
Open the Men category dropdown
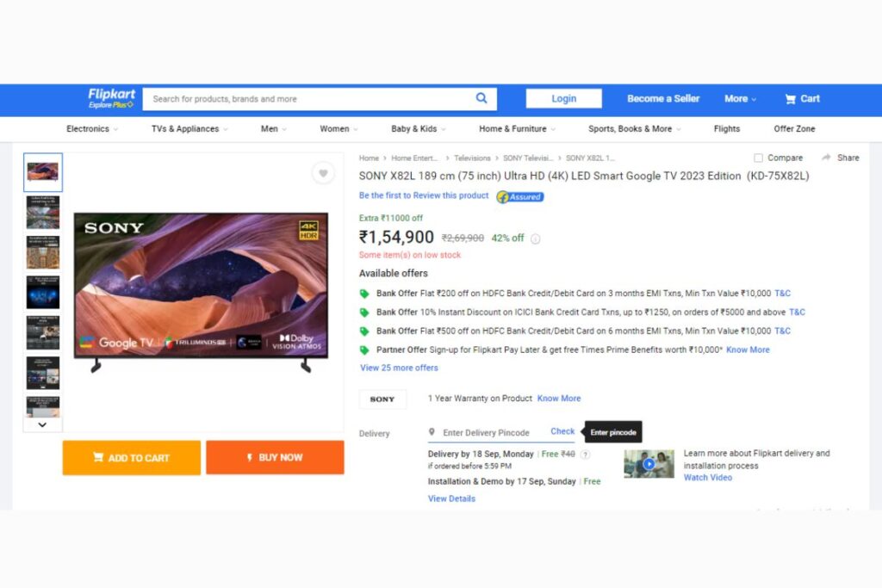pyautogui.click(x=273, y=129)
